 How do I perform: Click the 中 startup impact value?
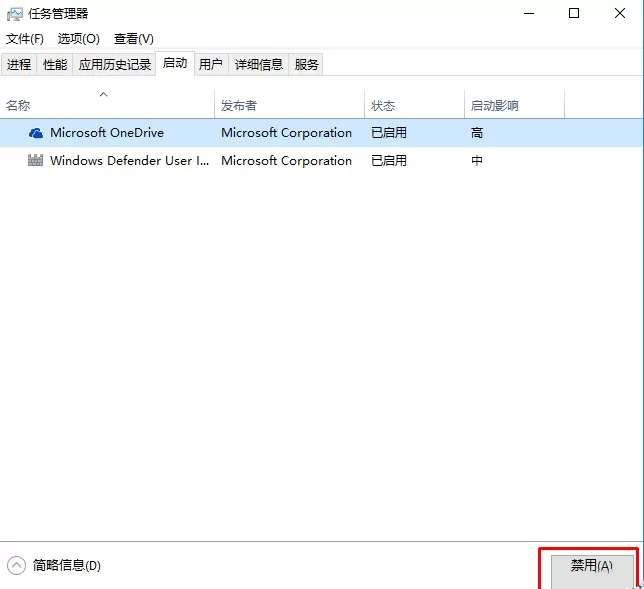(x=477, y=161)
